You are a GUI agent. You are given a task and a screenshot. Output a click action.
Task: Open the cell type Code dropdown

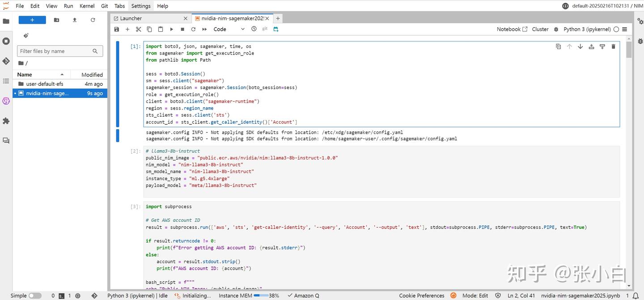[x=229, y=29]
